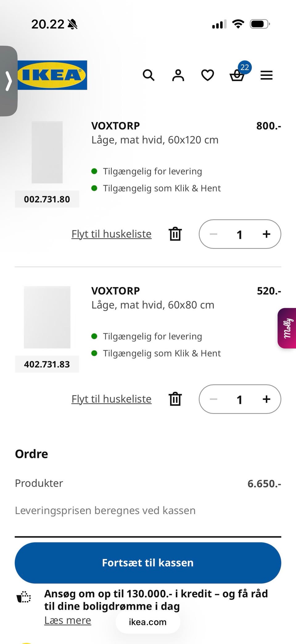Follow the Læs mere credit link

pyautogui.click(x=68, y=620)
